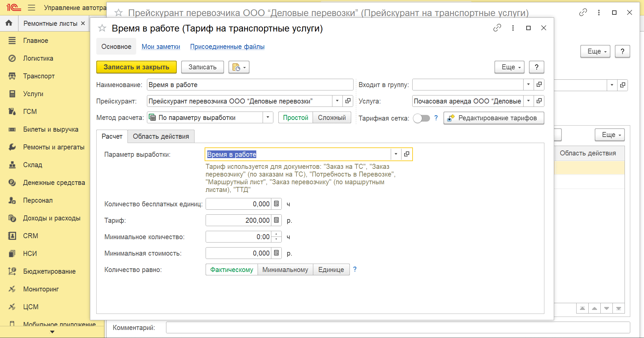Select the Сложный calculation mode

coord(331,118)
